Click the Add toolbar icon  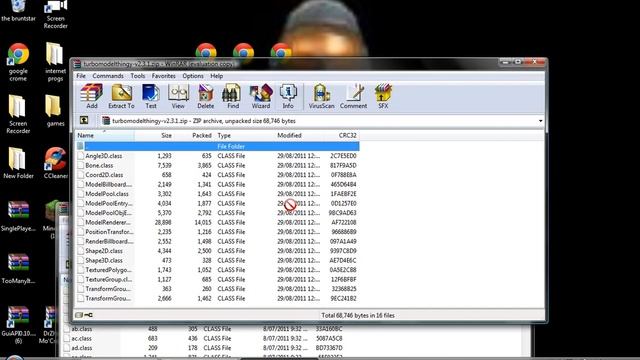91,96
